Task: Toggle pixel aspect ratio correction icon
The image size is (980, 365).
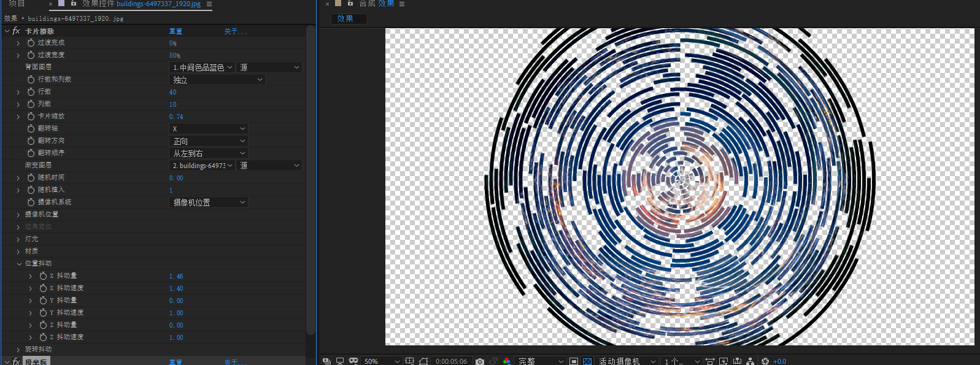Action: coord(710,361)
